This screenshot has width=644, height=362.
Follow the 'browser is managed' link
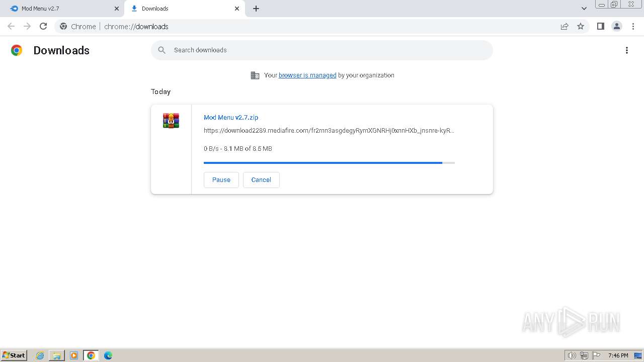coord(307,75)
